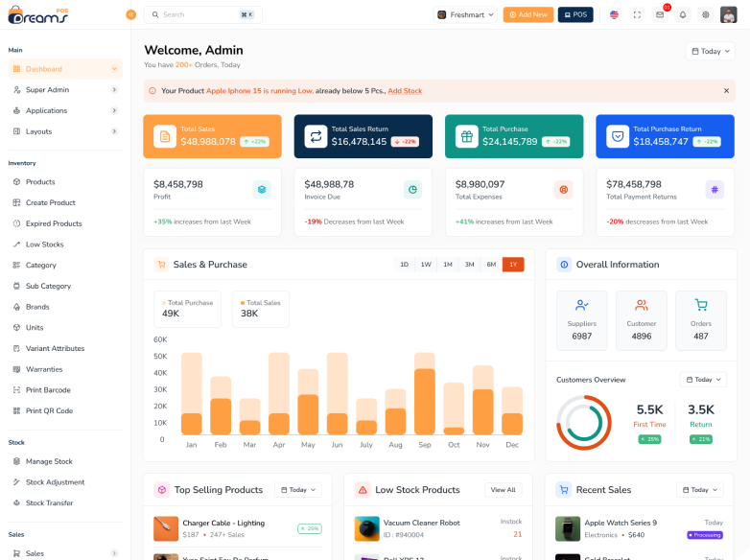Click the Variant Attributes sidebar icon
Screen dimensions: 750x560
point(16,349)
